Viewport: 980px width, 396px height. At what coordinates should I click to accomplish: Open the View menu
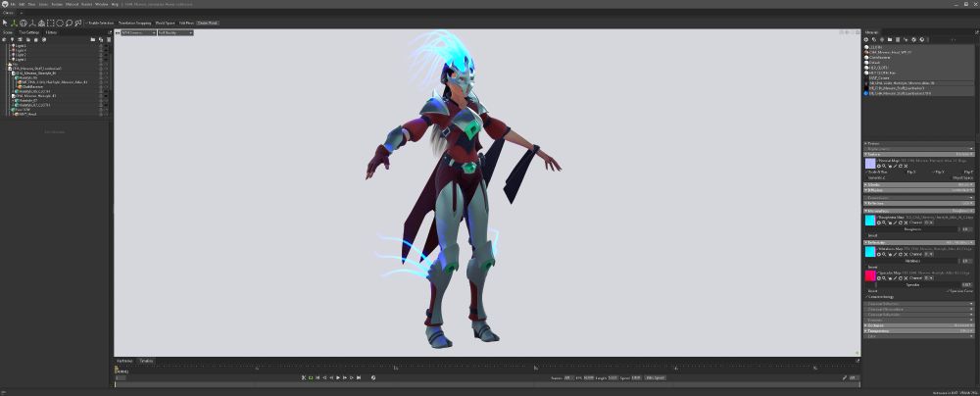(31, 4)
